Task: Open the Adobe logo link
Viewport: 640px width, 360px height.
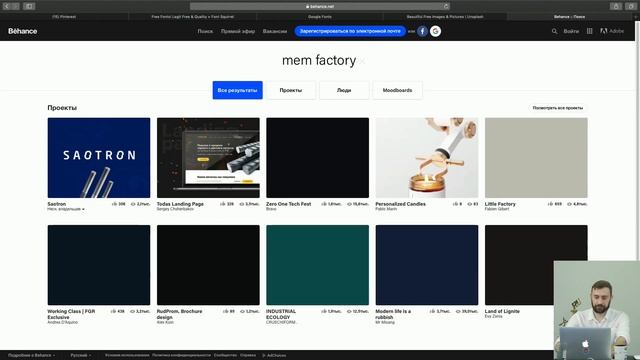Action: [x=612, y=31]
